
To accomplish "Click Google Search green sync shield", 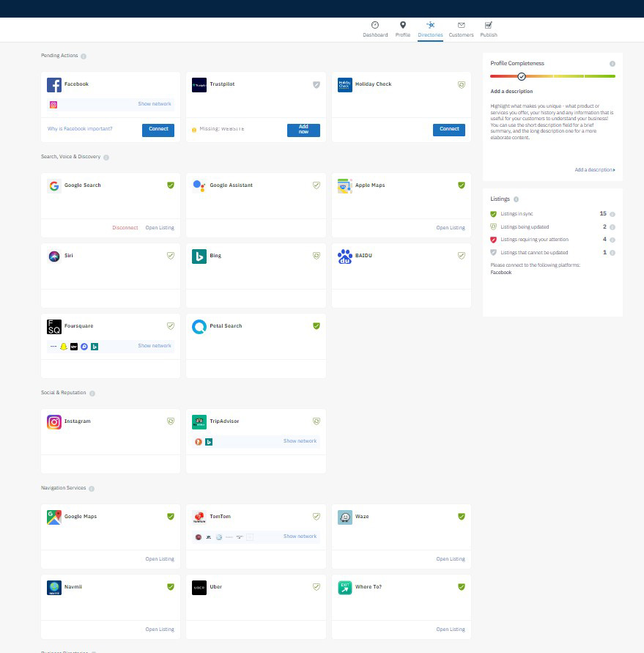I will pos(170,185).
